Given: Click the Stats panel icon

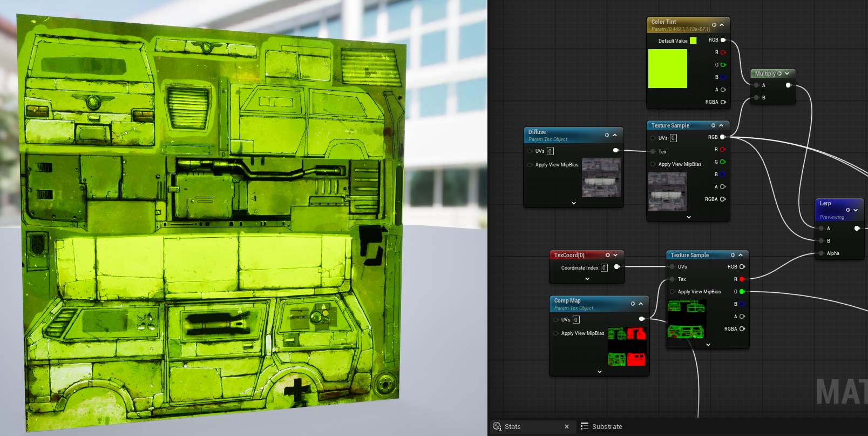Looking at the screenshot, I should [x=497, y=426].
